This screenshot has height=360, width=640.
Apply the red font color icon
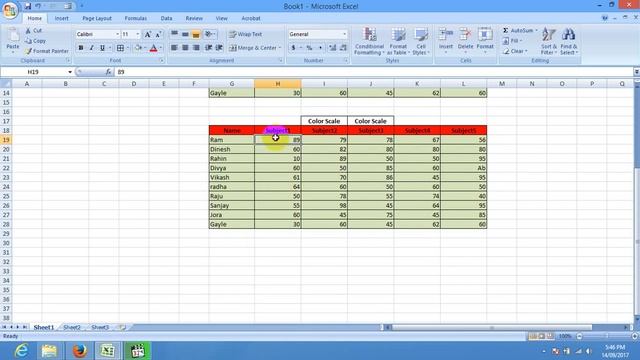[x=153, y=48]
